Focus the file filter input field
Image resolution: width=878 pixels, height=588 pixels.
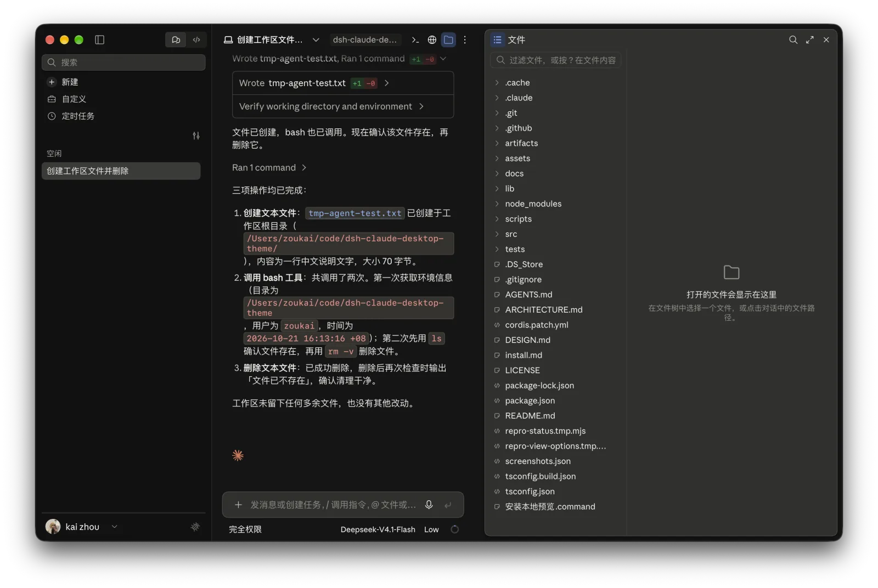tap(555, 60)
